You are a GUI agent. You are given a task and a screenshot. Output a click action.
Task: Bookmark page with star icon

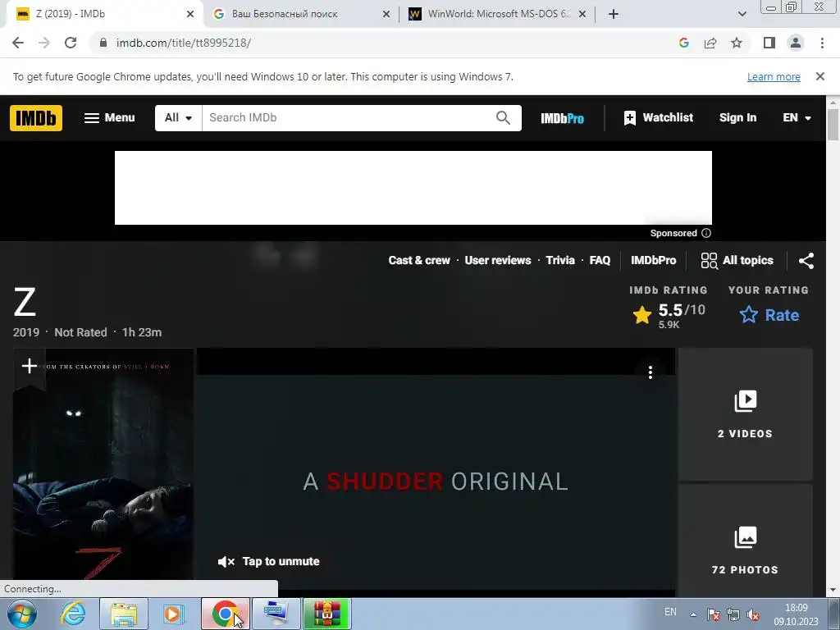coord(737,43)
